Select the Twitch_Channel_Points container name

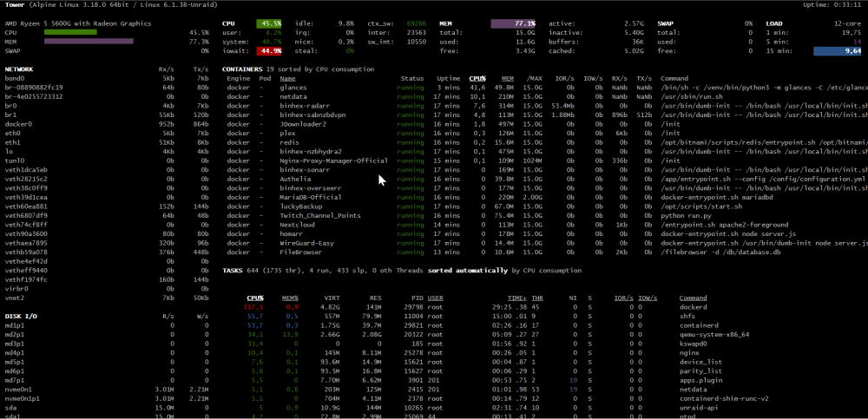320,215
